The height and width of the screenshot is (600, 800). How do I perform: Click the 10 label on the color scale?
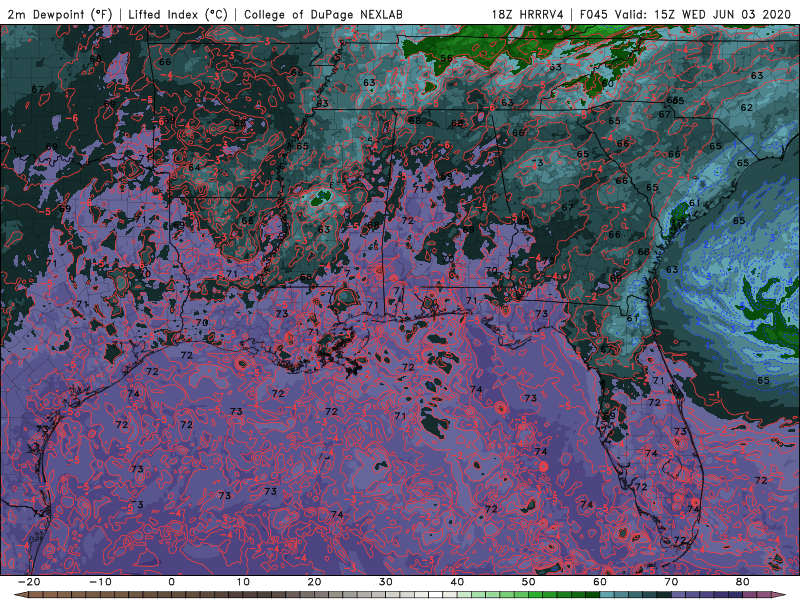(243, 582)
